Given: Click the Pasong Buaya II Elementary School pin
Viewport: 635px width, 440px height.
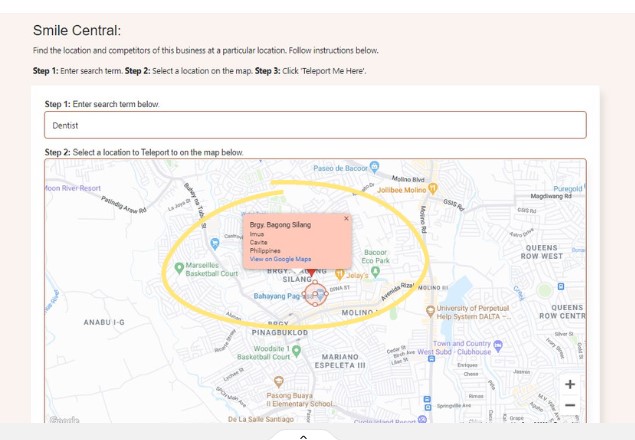Looking at the screenshot, I should (278, 381).
